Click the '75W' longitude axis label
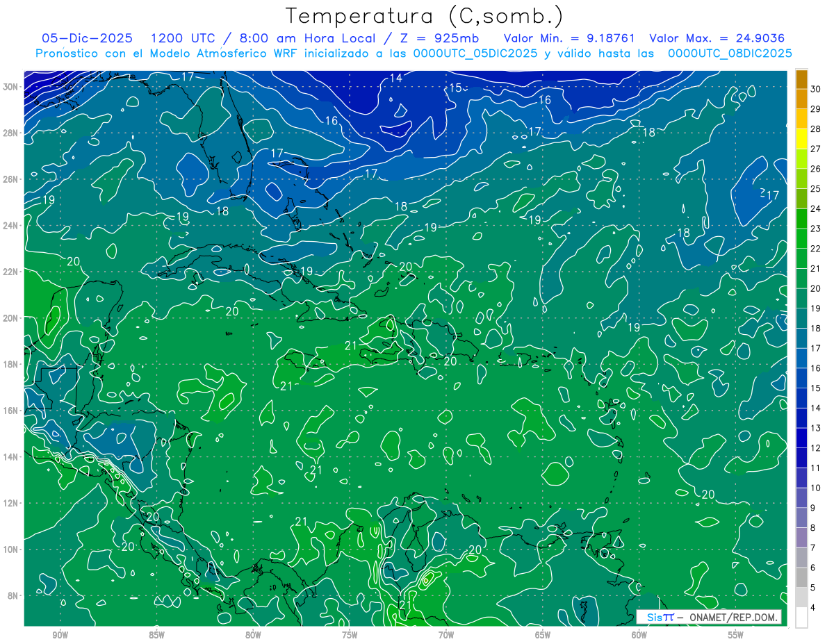Image resolution: width=834 pixels, height=644 pixels. (350, 634)
